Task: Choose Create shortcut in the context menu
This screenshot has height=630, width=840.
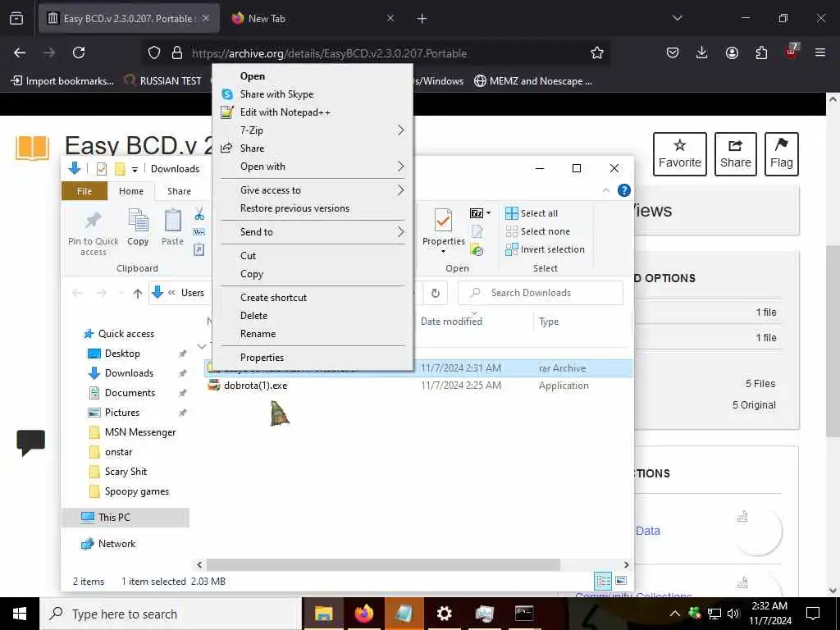Action: [313, 297]
